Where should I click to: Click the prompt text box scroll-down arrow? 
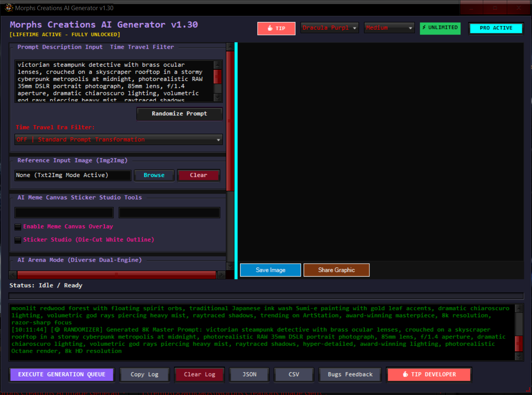click(217, 98)
